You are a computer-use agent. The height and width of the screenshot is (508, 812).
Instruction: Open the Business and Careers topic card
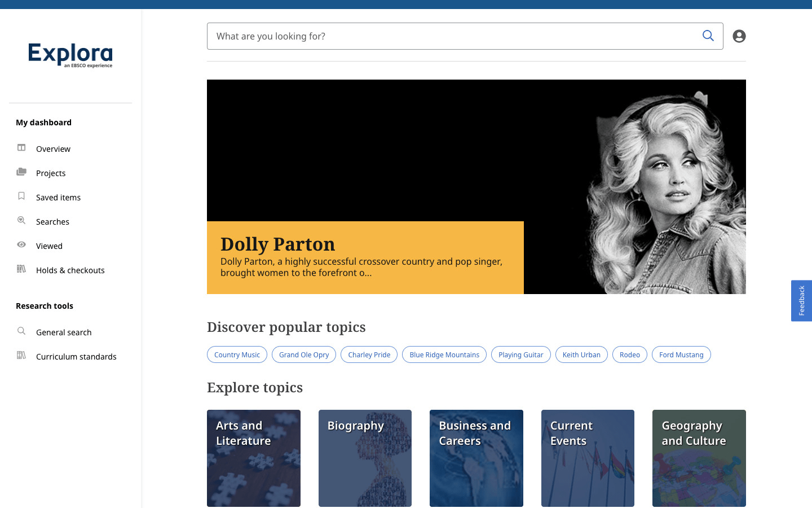pos(476,458)
